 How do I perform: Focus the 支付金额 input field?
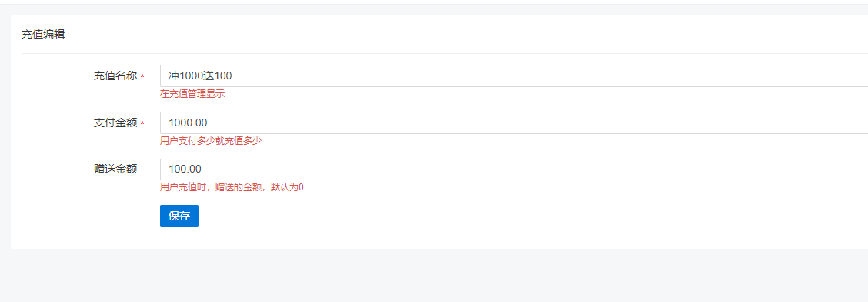[514, 122]
